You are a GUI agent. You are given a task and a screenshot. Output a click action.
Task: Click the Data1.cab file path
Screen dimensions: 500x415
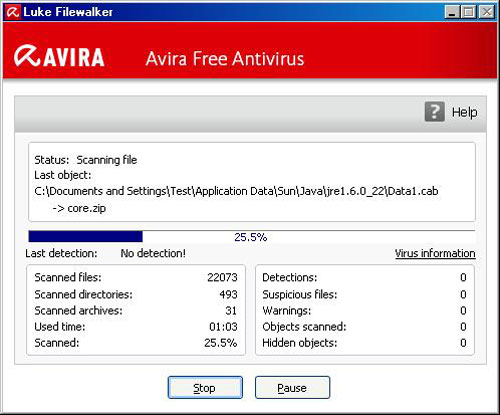(x=236, y=191)
